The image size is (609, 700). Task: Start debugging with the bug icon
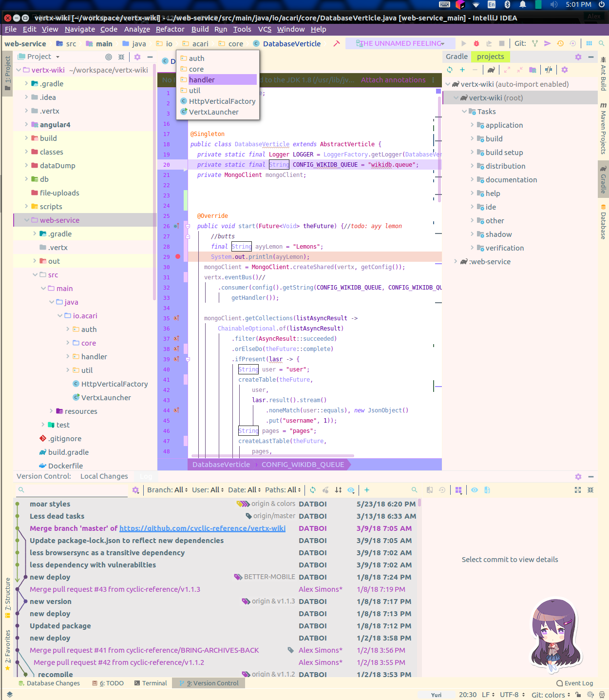pos(476,43)
